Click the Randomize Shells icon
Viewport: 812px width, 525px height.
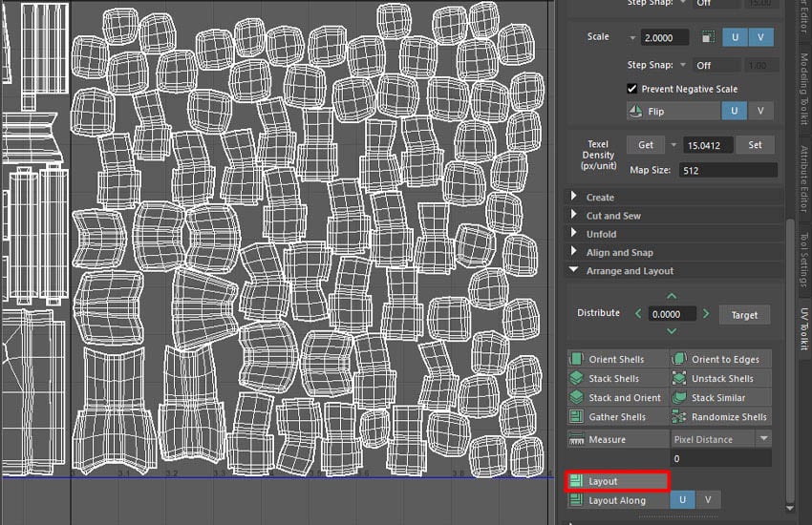[x=679, y=417]
